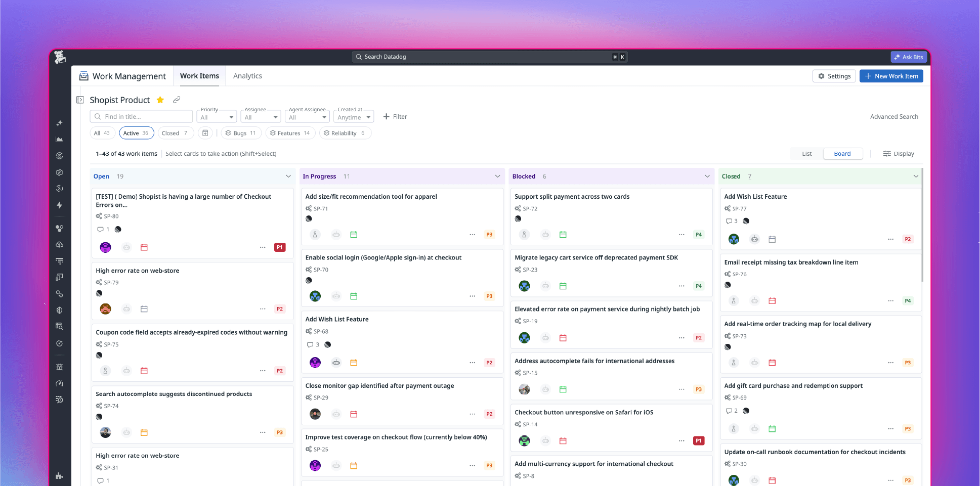
Task: Click the Datadog dog logo
Action: pos(60,57)
